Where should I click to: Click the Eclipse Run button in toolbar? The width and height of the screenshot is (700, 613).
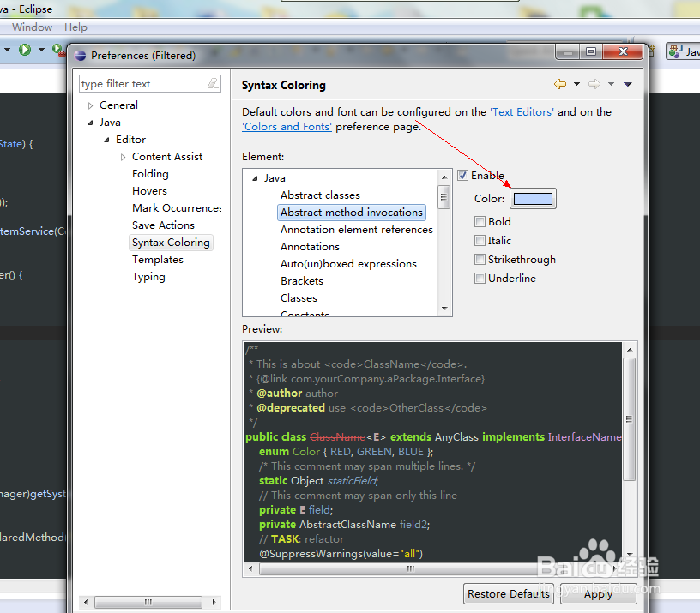[x=25, y=50]
